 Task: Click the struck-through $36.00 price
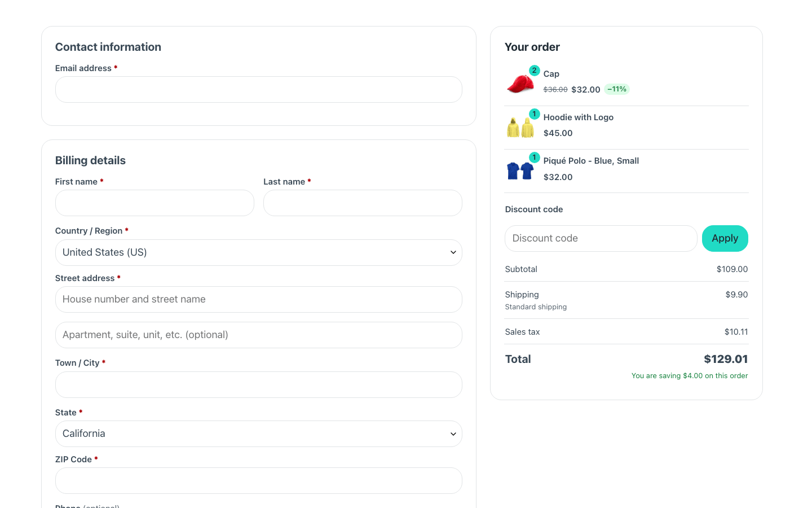click(555, 90)
